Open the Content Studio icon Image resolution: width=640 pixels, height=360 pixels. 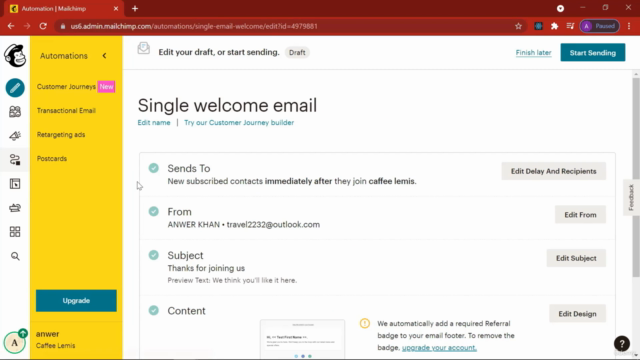[x=15, y=208]
